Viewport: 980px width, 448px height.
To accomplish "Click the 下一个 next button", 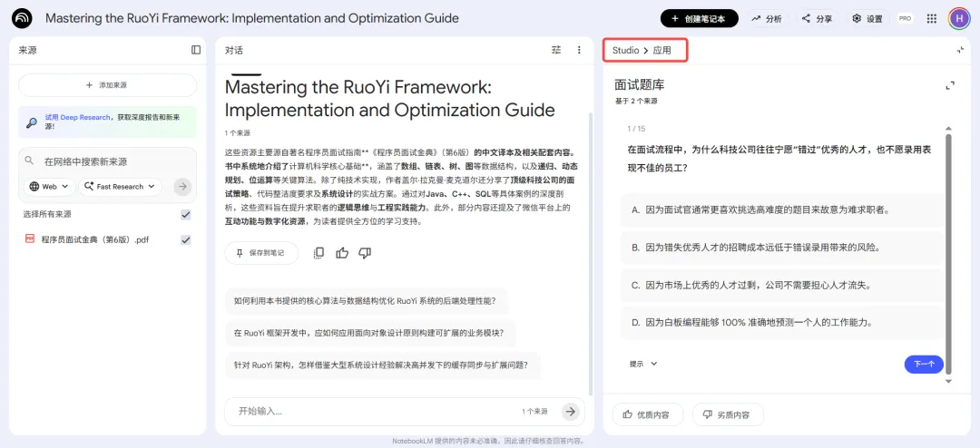I will [924, 365].
